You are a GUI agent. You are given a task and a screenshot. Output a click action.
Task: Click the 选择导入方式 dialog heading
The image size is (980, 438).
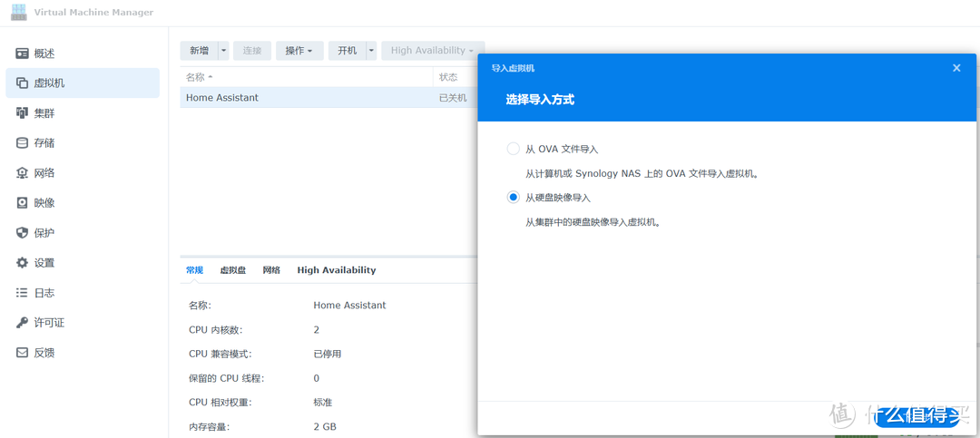[x=540, y=100]
